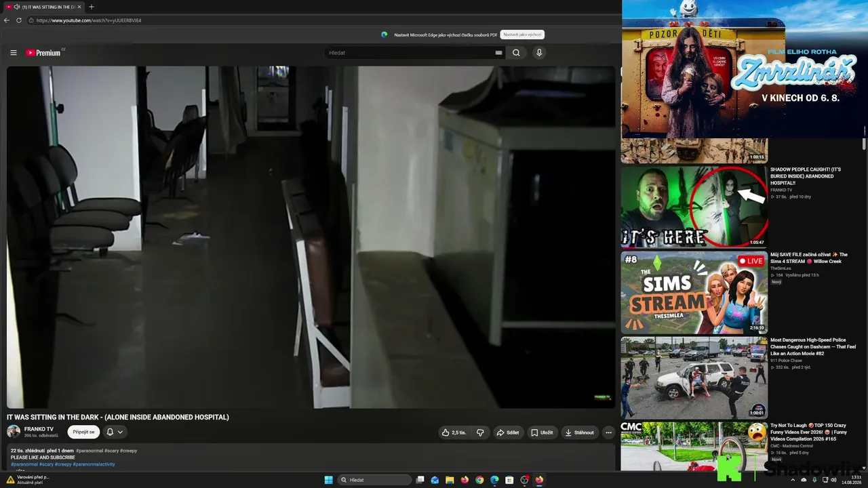Open 'Try Not To Laugh' compilation thumbnail
The width and height of the screenshot is (868, 488).
[694, 446]
